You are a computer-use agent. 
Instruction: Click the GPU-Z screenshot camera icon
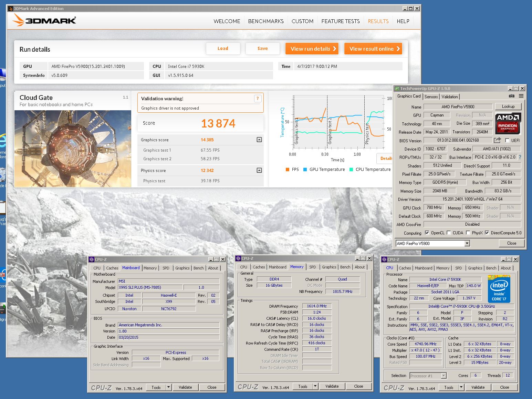(x=512, y=96)
